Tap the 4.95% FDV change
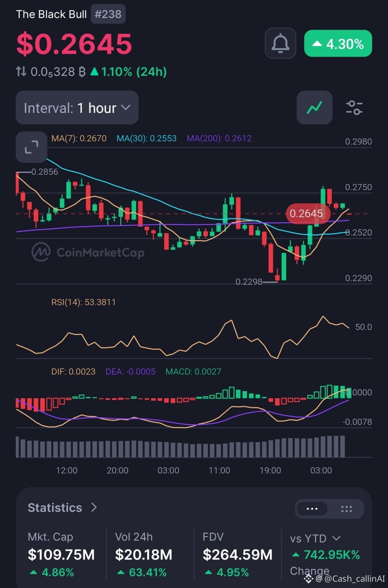 click(227, 572)
